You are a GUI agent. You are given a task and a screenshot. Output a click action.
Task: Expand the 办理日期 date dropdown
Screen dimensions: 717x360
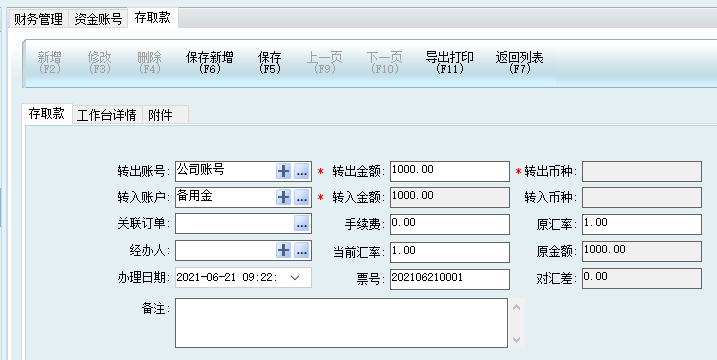pyautogui.click(x=295, y=278)
